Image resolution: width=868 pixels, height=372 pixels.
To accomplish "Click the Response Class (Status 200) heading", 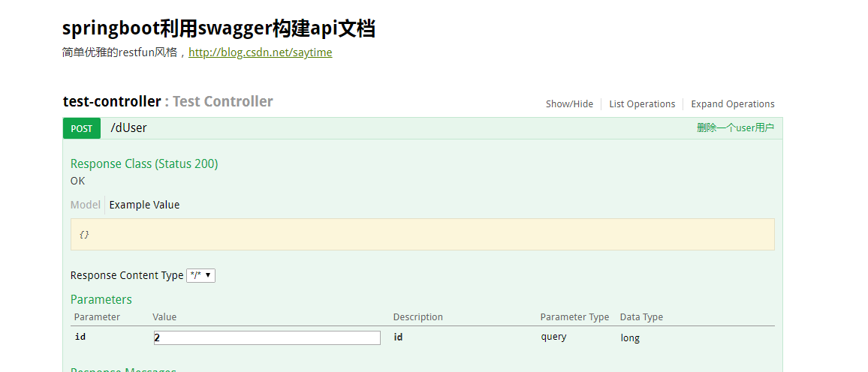I will pyautogui.click(x=144, y=163).
